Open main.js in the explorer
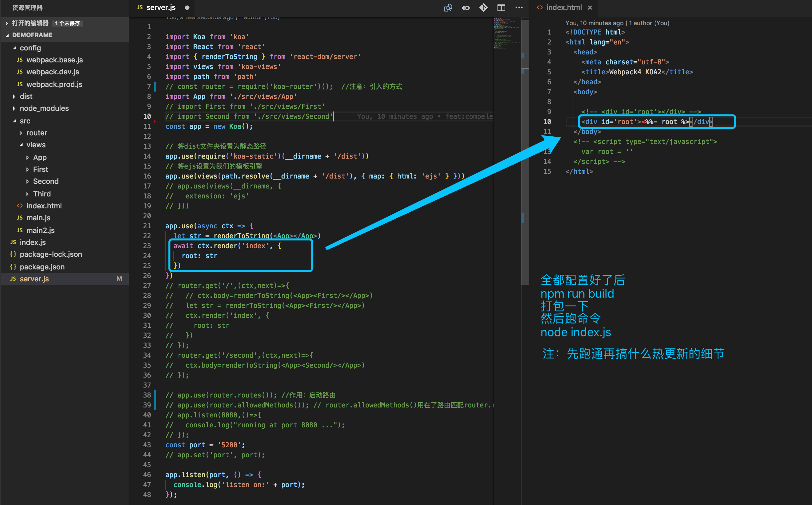Viewport: 812px width, 505px height. click(65, 218)
